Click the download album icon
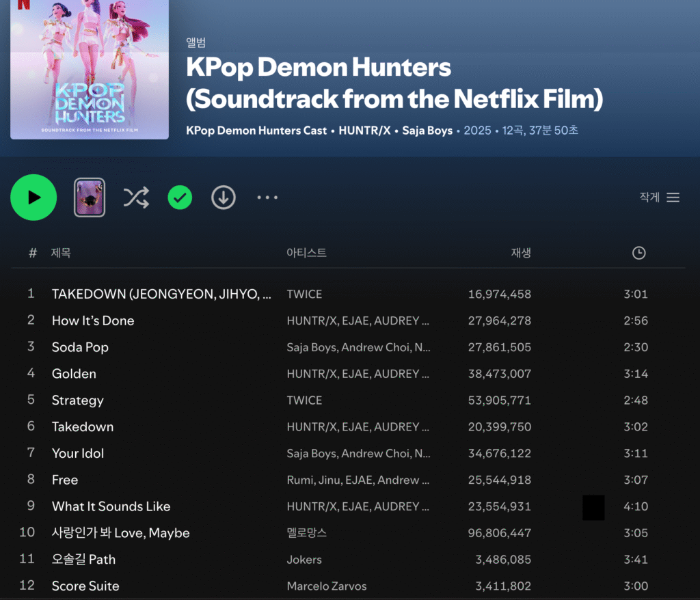 (x=224, y=197)
